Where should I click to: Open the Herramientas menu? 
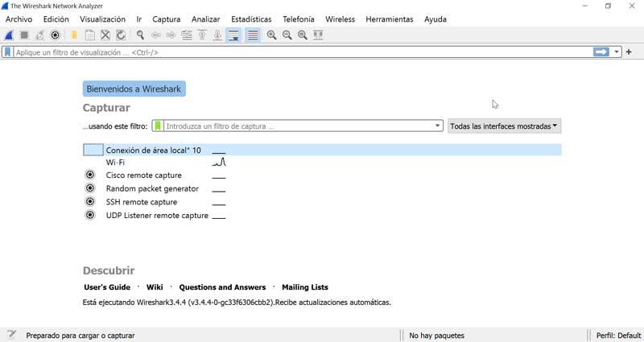(390, 19)
